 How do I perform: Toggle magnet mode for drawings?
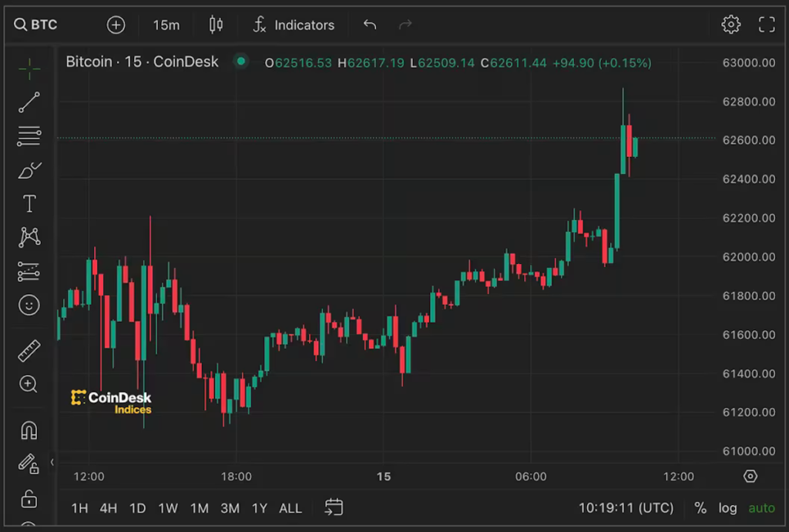(29, 430)
